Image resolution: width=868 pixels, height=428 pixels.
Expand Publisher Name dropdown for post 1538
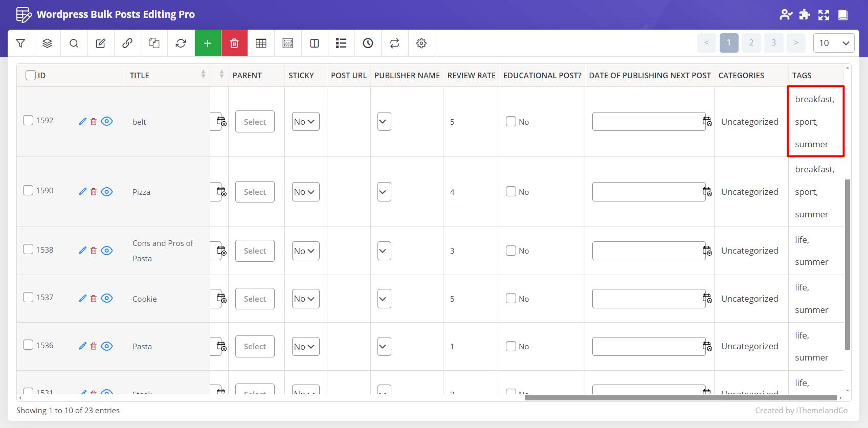[x=384, y=251]
